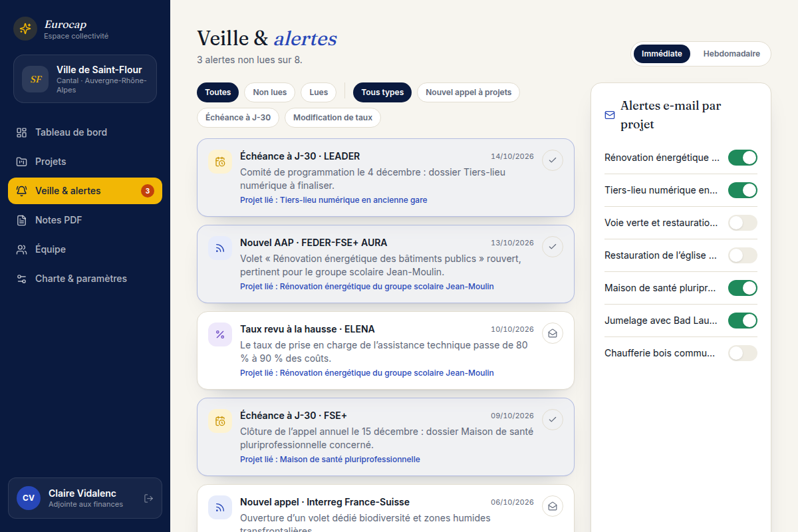Image resolution: width=798 pixels, height=532 pixels.
Task: Select the Tous types filter
Action: click(x=382, y=92)
